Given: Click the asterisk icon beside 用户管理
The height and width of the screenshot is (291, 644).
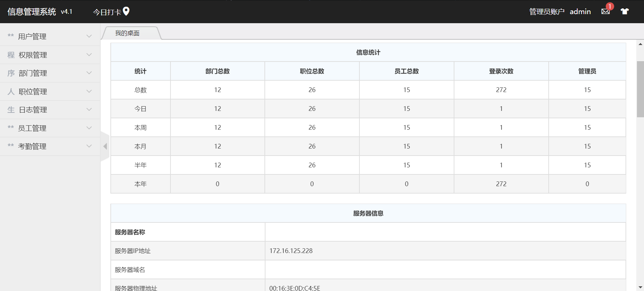Looking at the screenshot, I should click(x=11, y=35).
